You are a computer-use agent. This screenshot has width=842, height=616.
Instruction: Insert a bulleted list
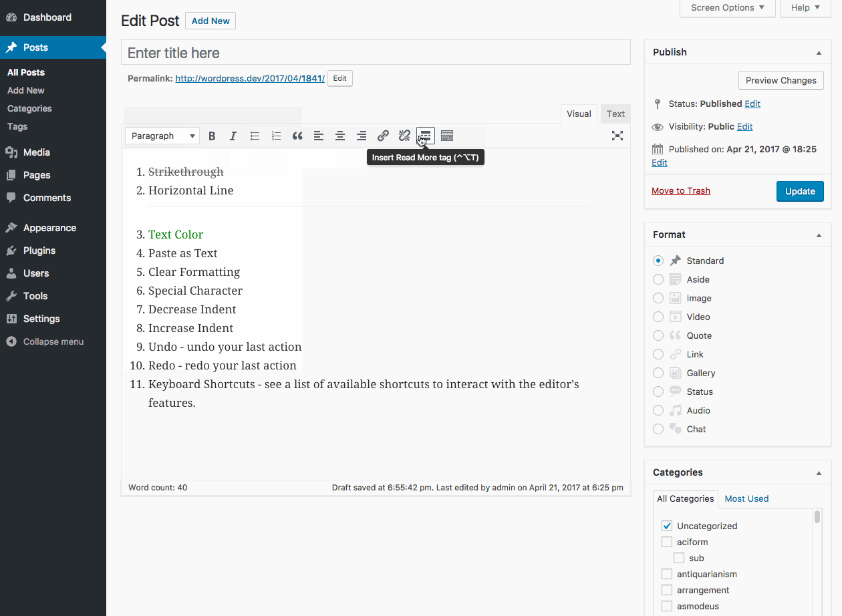(x=255, y=136)
